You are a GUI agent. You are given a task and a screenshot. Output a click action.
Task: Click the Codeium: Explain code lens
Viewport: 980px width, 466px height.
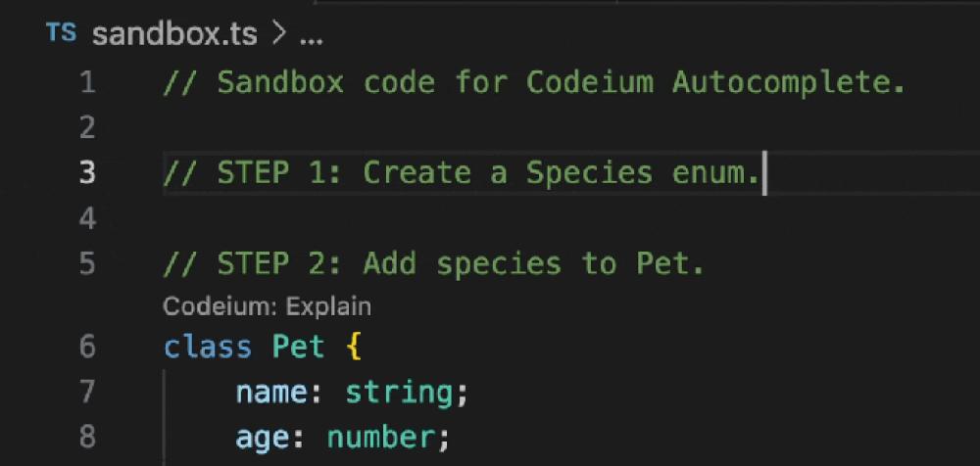[x=267, y=306]
